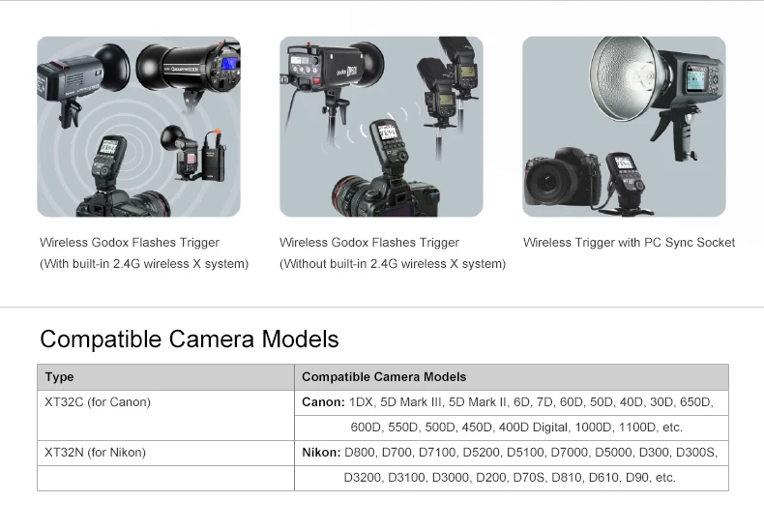Select caption "(Without built-in 2.4G wireless X system)"
The image size is (764, 532).
click(x=393, y=263)
